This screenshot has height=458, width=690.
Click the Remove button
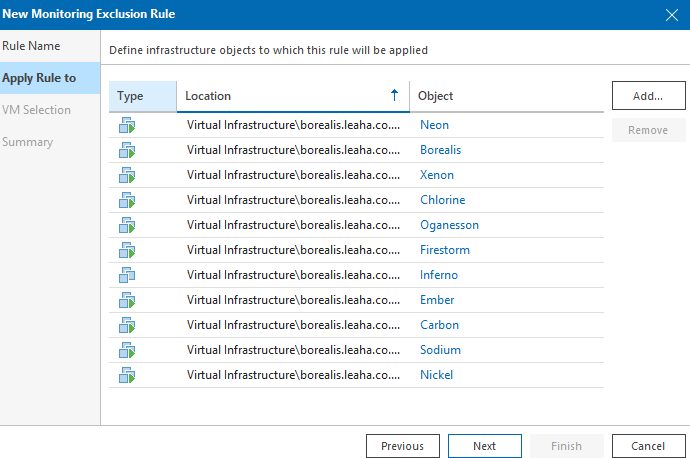(x=648, y=130)
